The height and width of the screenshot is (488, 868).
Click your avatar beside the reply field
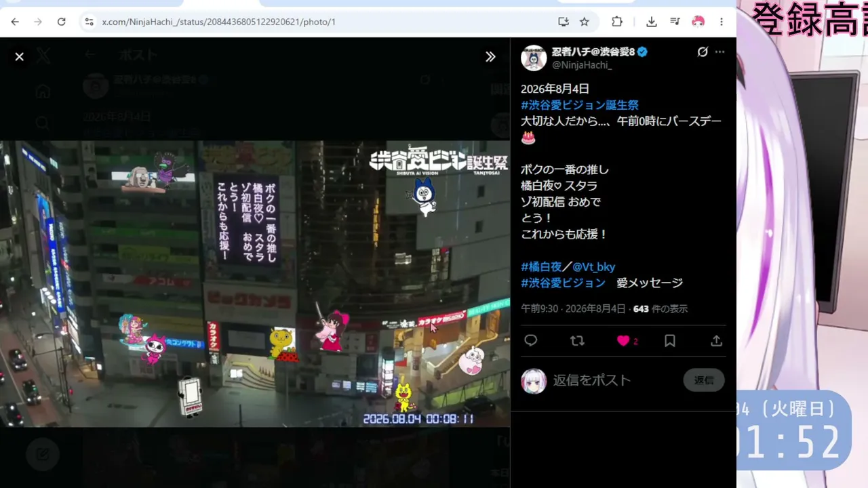click(534, 381)
